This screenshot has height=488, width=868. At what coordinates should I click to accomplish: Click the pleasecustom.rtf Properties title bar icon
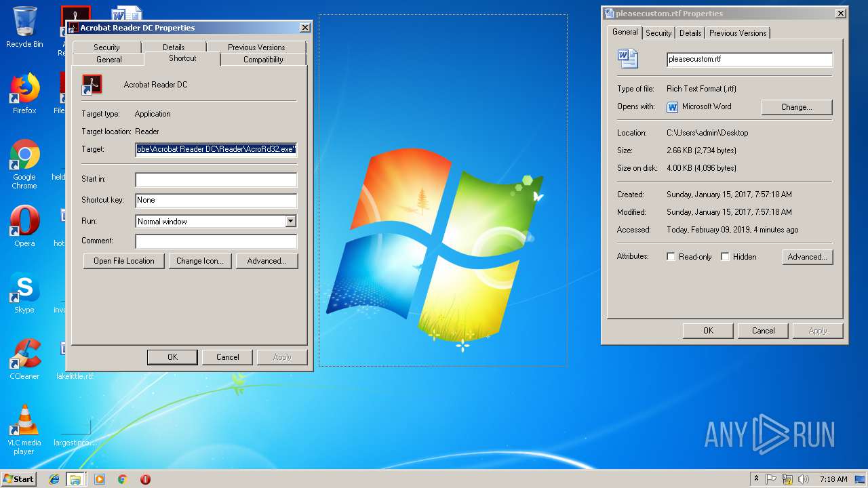click(x=609, y=14)
